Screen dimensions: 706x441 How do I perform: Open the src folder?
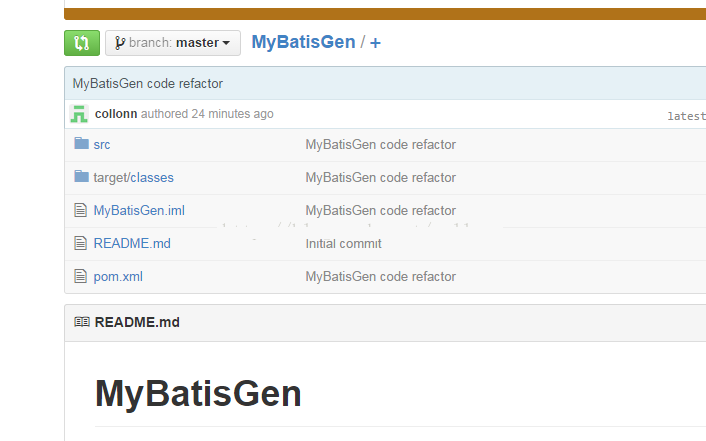tap(102, 145)
